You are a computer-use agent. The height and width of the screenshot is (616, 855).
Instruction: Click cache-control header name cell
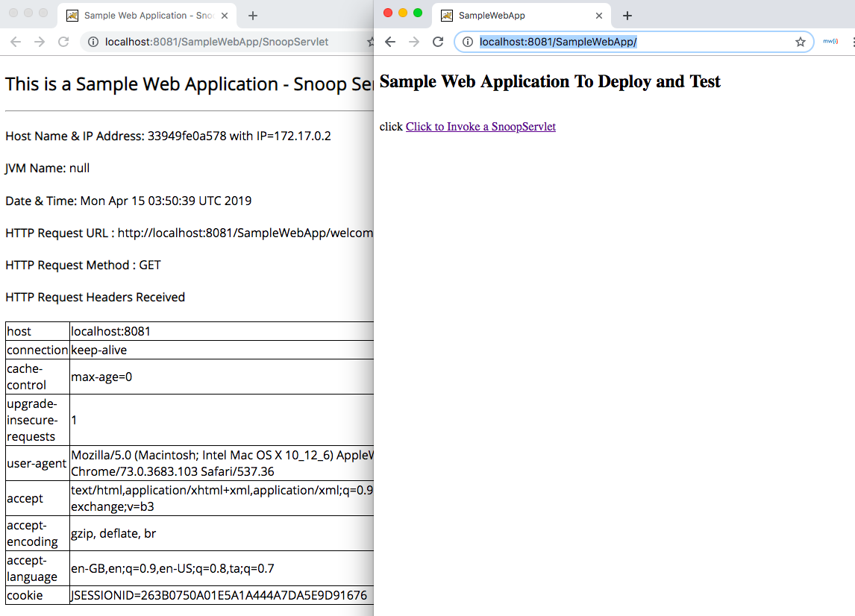point(37,377)
